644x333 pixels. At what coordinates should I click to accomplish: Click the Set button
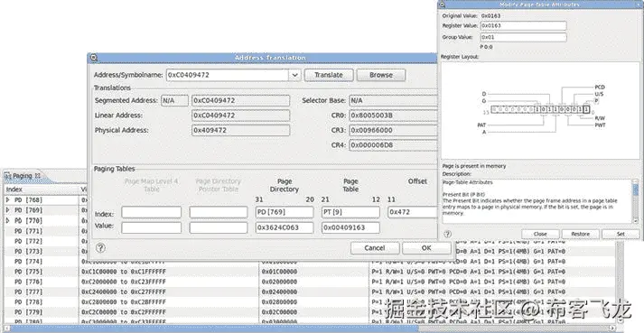621,234
